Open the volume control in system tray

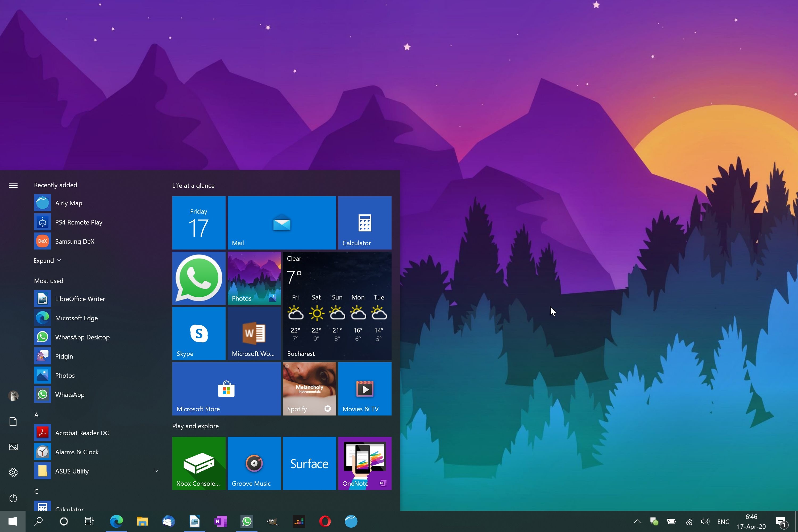click(x=705, y=521)
